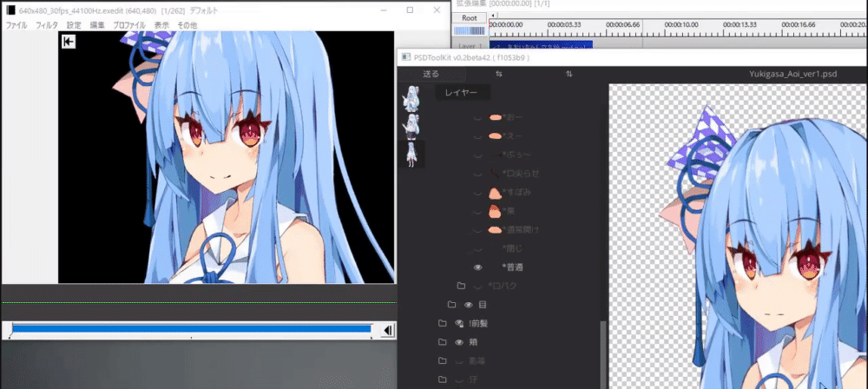
Task: Show the *口パク folder layer
Action: click(x=477, y=286)
